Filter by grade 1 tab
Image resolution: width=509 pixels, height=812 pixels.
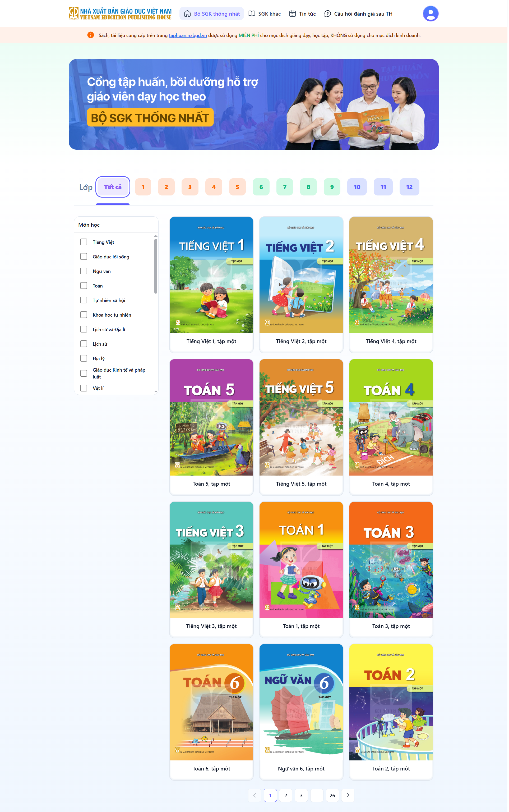(x=143, y=187)
